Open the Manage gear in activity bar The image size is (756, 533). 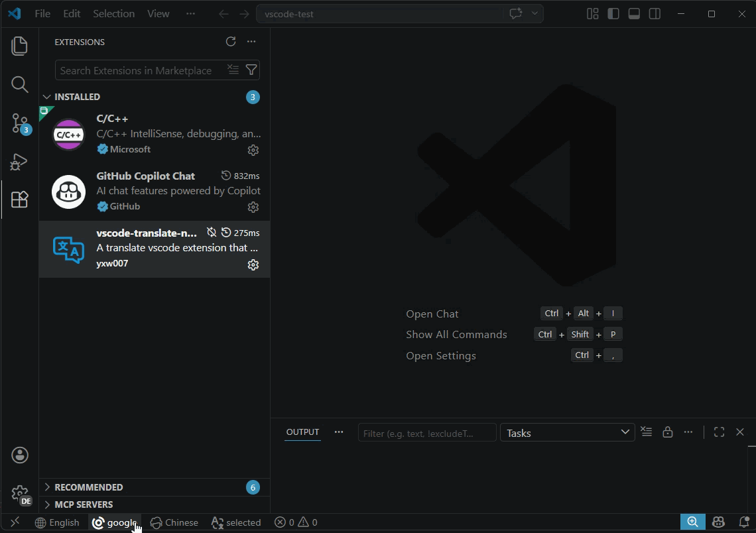[20, 493]
